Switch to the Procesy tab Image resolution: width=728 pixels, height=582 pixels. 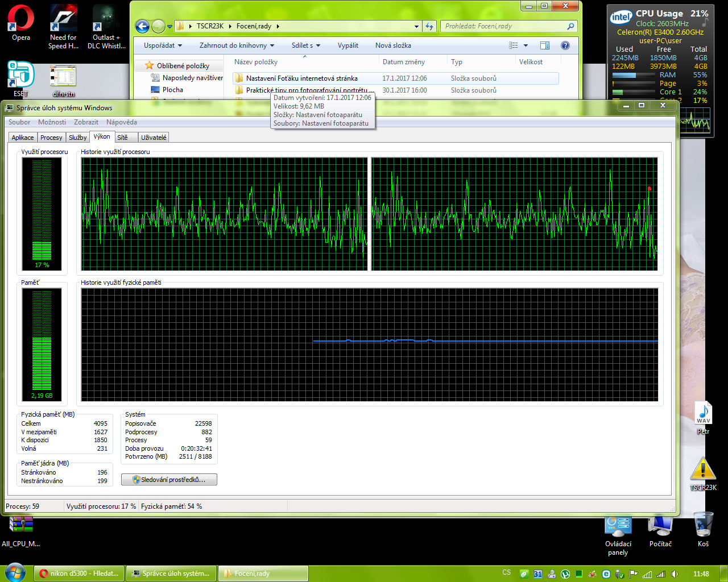(x=51, y=138)
